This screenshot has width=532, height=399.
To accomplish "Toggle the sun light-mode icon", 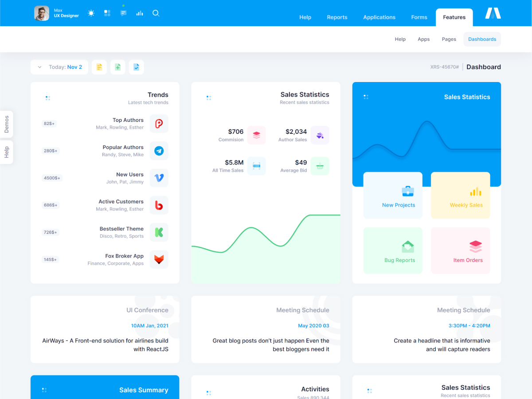I will [x=91, y=13].
